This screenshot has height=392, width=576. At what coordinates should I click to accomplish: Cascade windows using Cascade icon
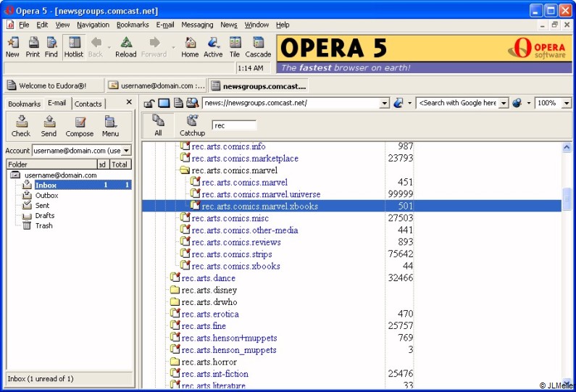258,47
